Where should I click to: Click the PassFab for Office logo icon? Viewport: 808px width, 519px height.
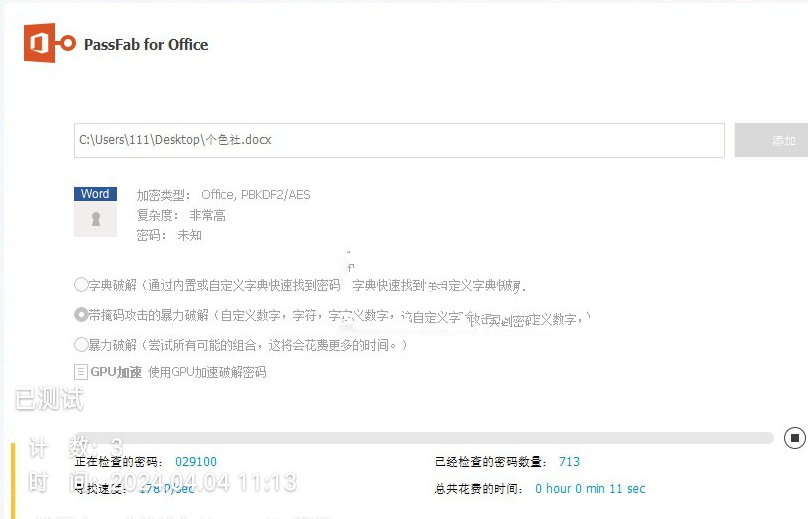pos(49,43)
